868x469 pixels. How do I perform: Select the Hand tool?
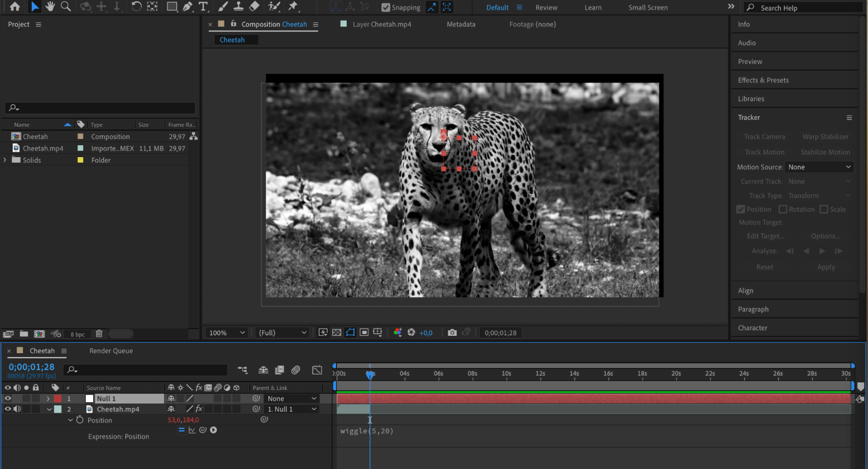click(x=50, y=7)
